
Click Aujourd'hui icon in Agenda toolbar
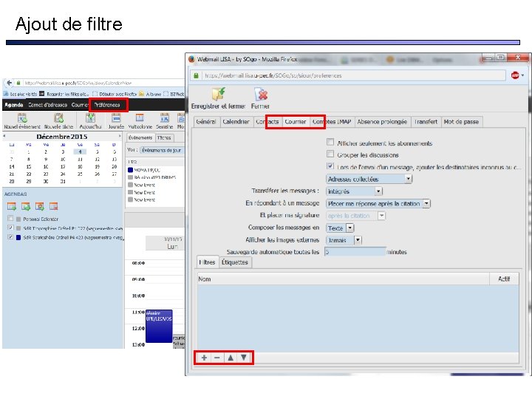(90, 118)
